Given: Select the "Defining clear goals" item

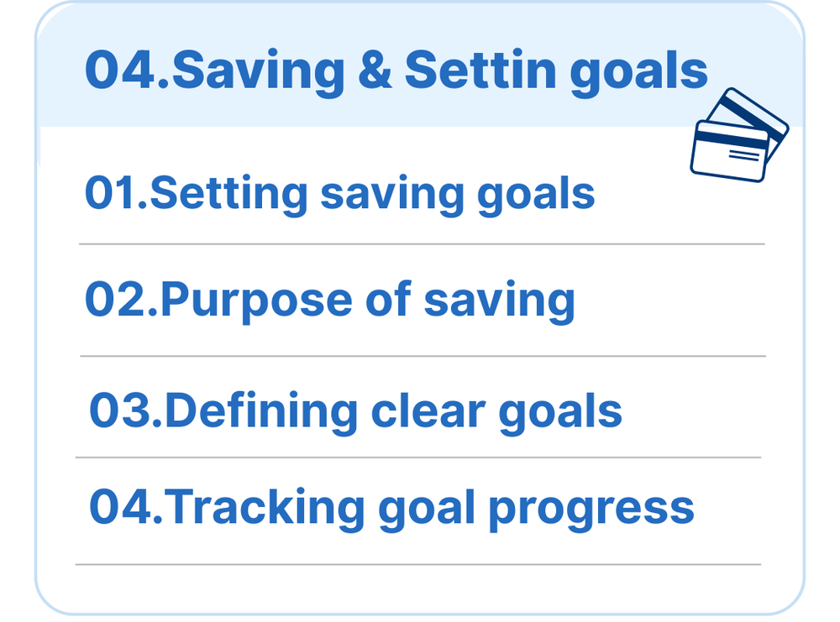Looking at the screenshot, I should (354, 410).
